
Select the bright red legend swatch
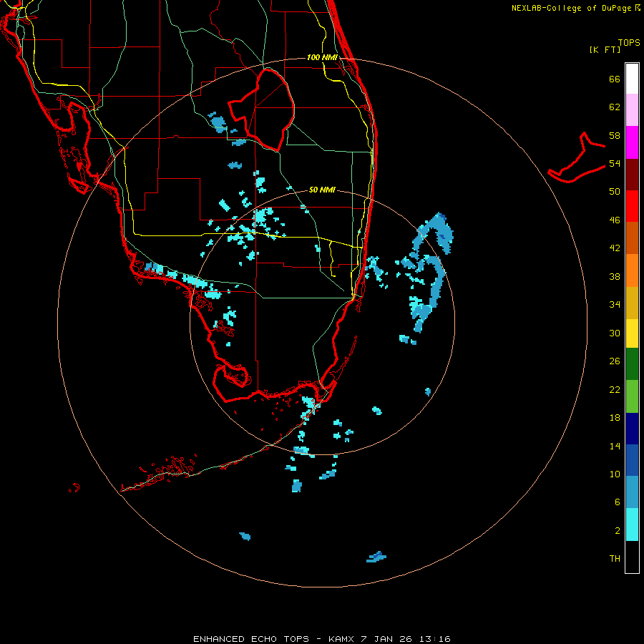coord(632,206)
